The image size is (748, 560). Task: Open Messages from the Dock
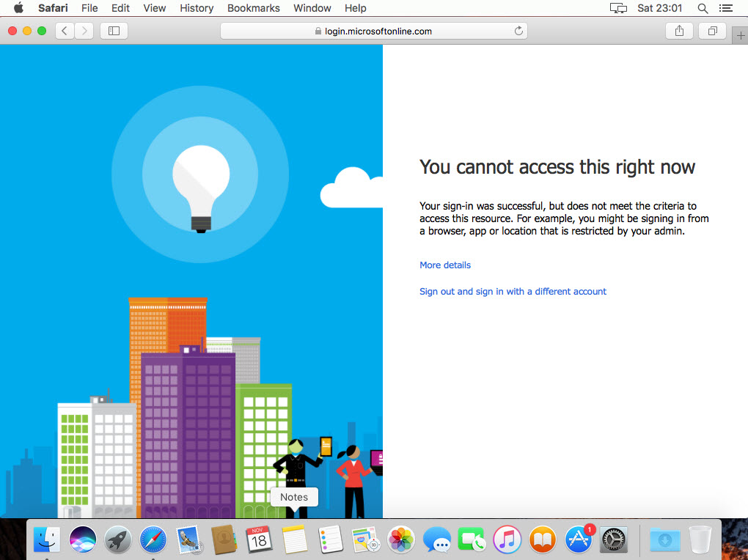pyautogui.click(x=436, y=540)
